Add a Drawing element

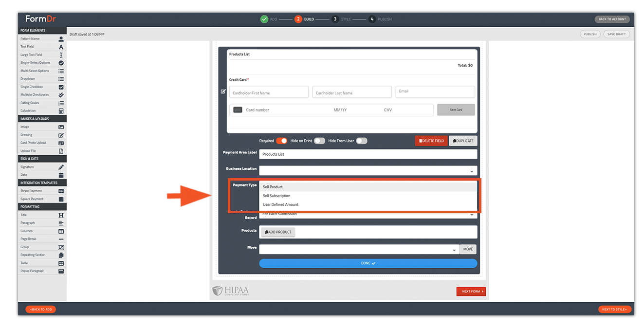42,135
